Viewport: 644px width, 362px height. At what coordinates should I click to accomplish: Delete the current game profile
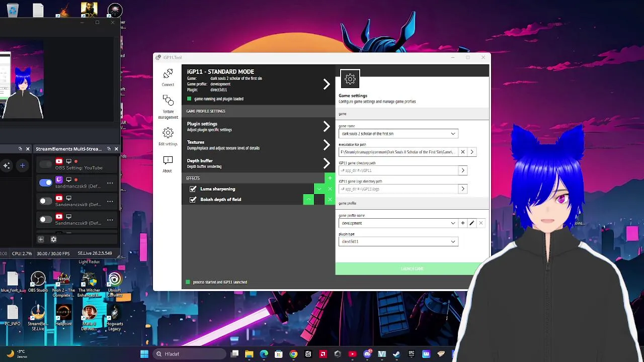(481, 223)
